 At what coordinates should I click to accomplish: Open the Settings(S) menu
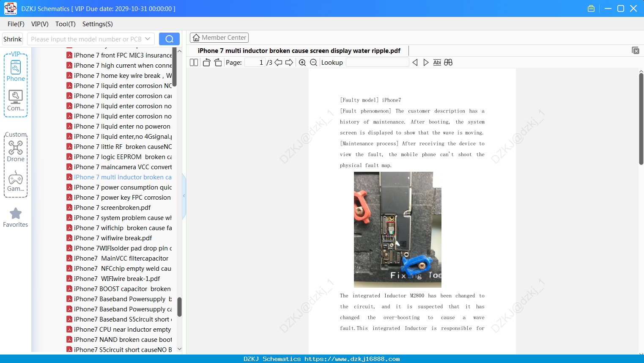[x=98, y=24]
